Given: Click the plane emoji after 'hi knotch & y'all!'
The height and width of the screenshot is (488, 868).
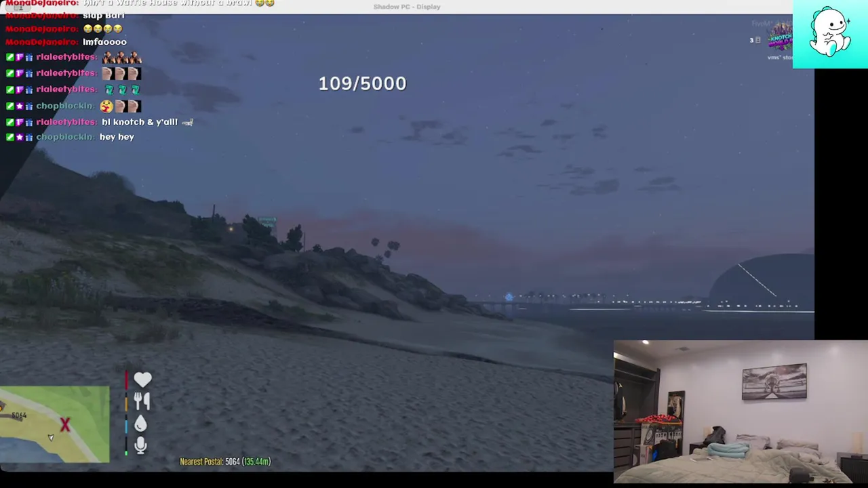Looking at the screenshot, I should 188,123.
